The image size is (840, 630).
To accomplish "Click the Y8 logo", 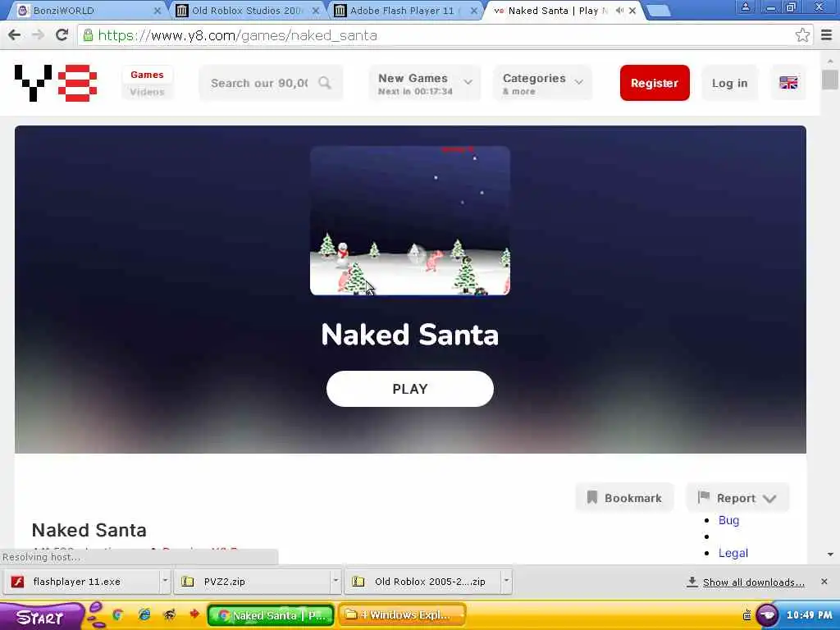I will tap(56, 83).
